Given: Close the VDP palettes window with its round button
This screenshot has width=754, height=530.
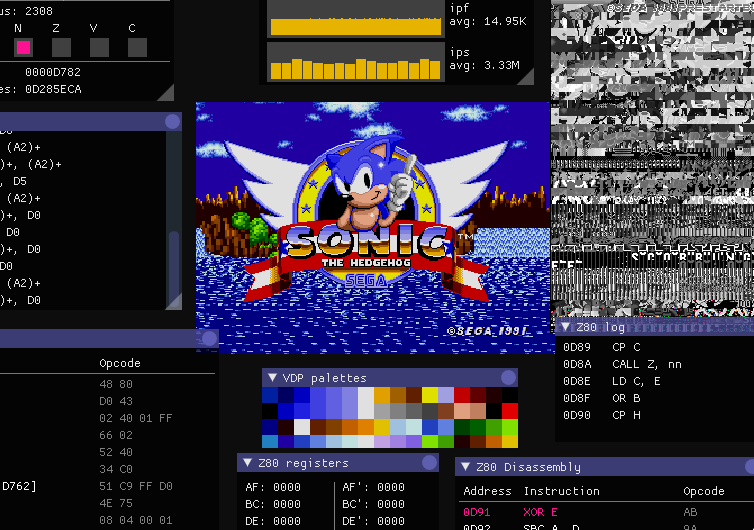Looking at the screenshot, I should click(508, 378).
